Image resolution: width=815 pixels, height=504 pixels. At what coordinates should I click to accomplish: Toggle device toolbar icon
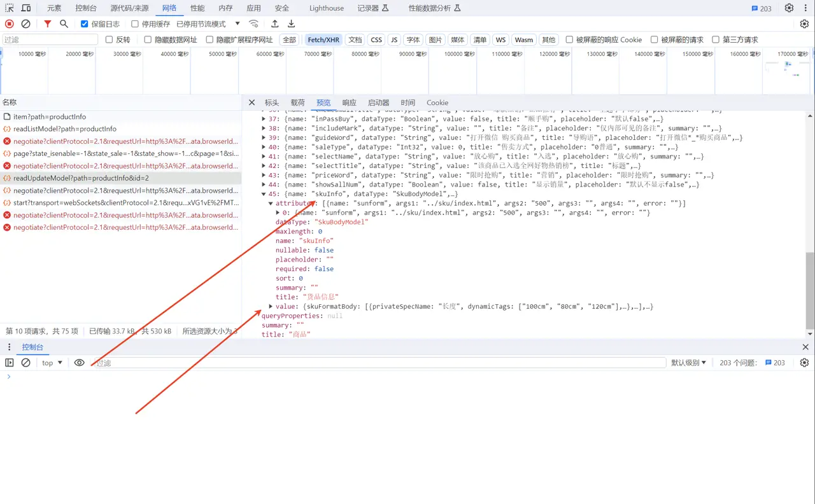[x=26, y=8]
